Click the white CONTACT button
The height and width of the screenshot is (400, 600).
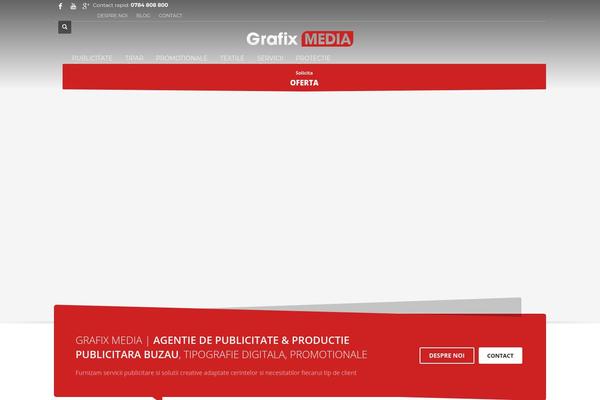point(500,356)
